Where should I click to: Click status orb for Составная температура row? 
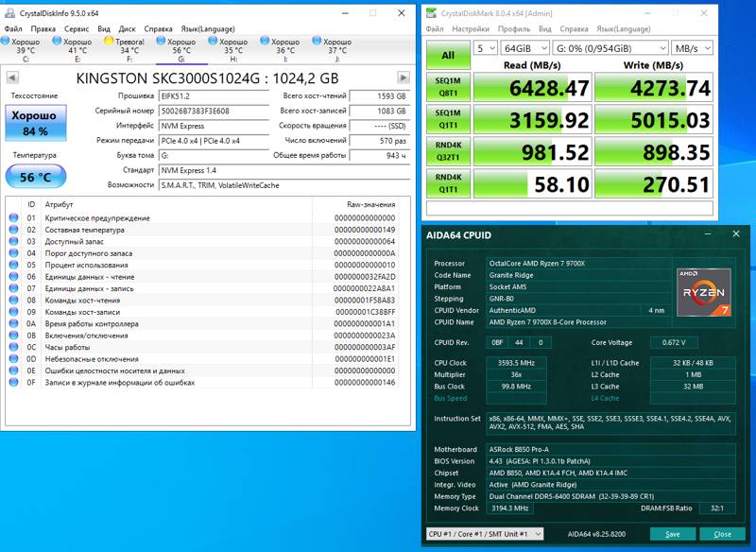click(13, 230)
